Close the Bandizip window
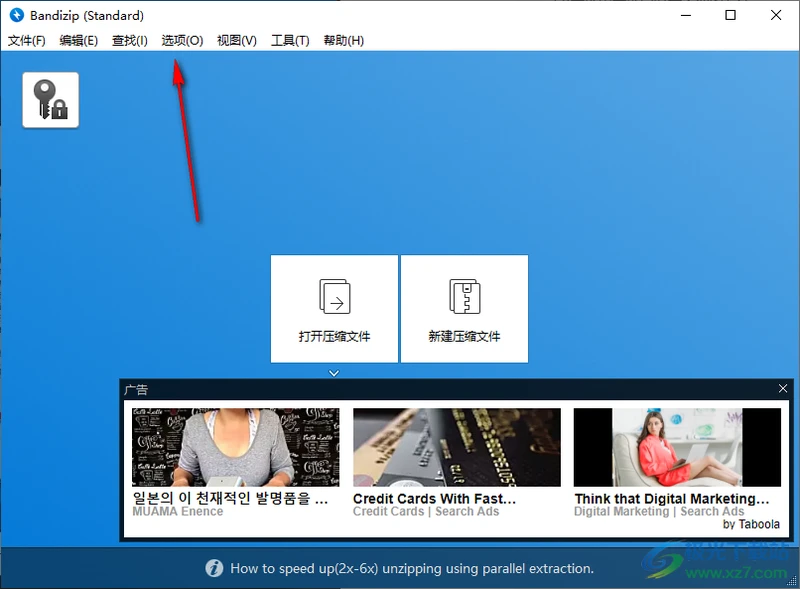 (x=776, y=15)
